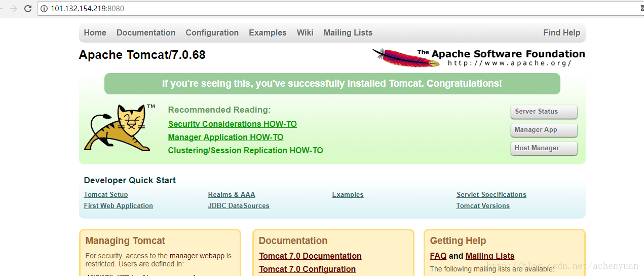Open Find Help in the navigation bar

561,32
